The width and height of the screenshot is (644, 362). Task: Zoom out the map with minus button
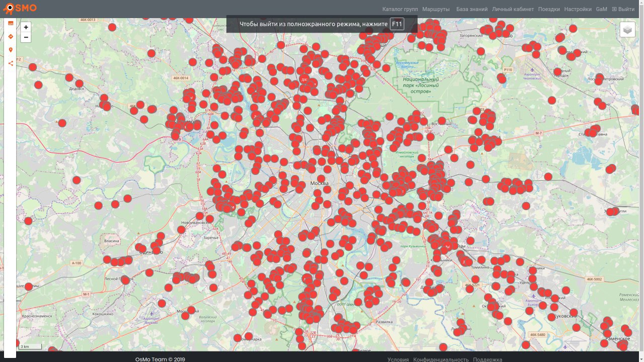click(26, 37)
